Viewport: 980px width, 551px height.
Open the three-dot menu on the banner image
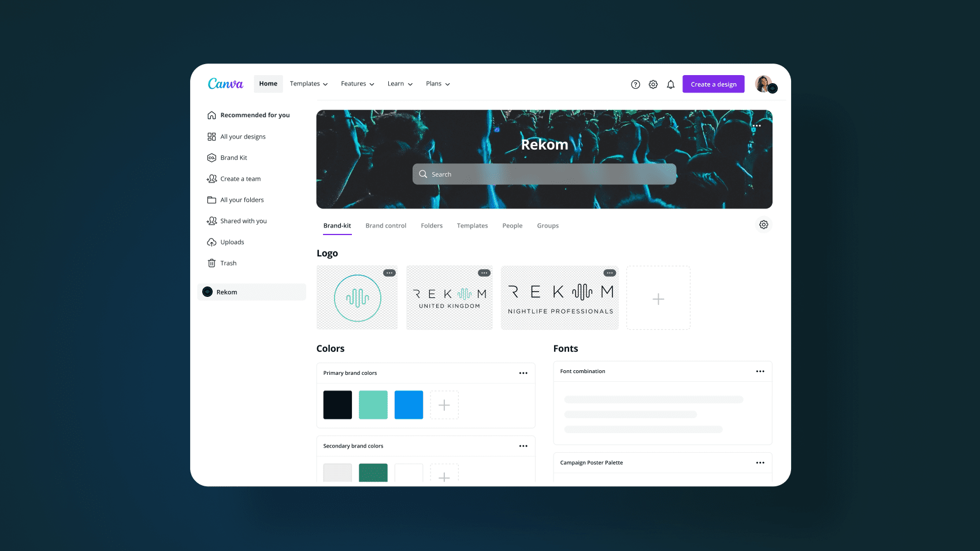pyautogui.click(x=756, y=126)
